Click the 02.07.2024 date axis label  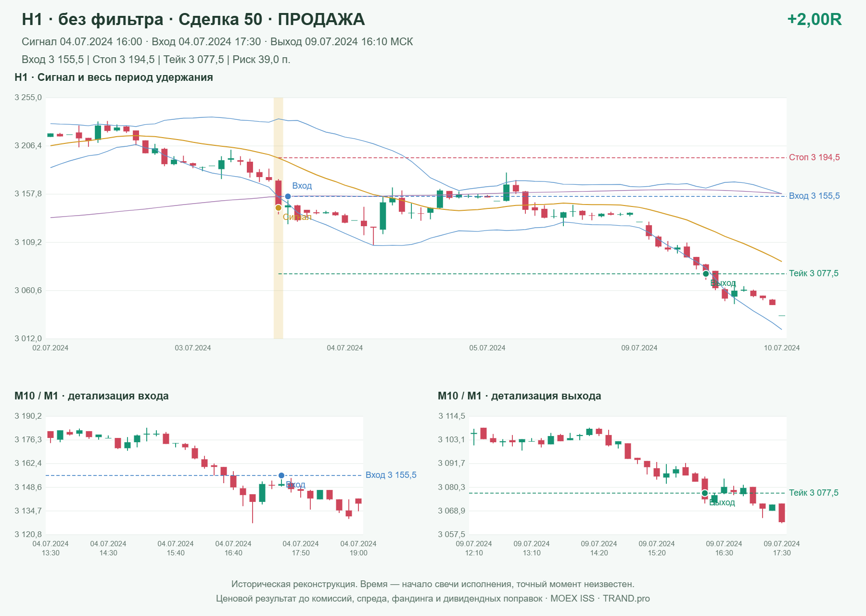point(51,348)
